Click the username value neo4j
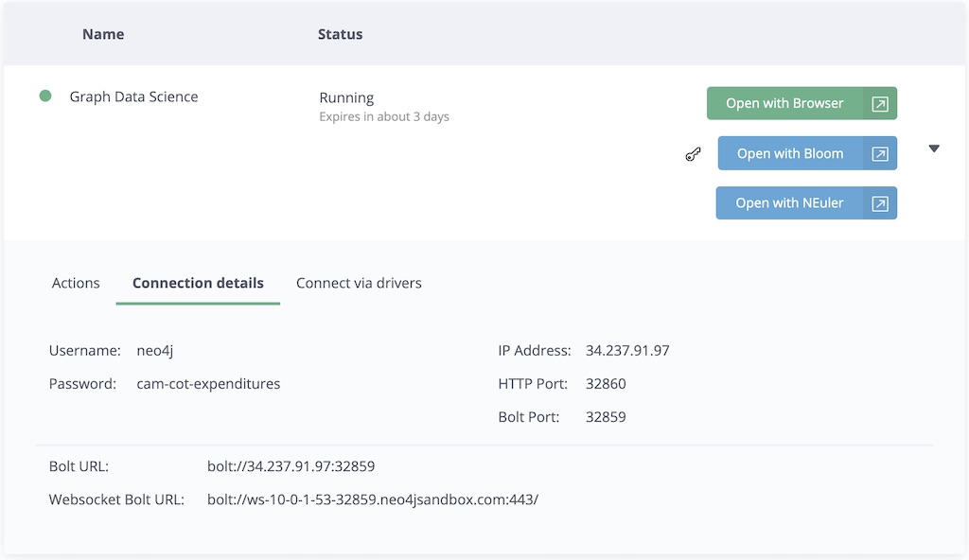 154,350
